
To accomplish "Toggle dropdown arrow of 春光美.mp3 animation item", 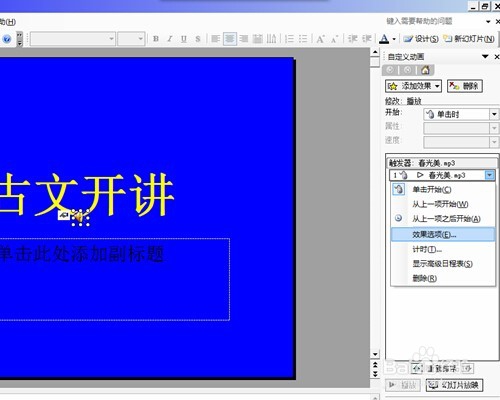I will [489, 175].
